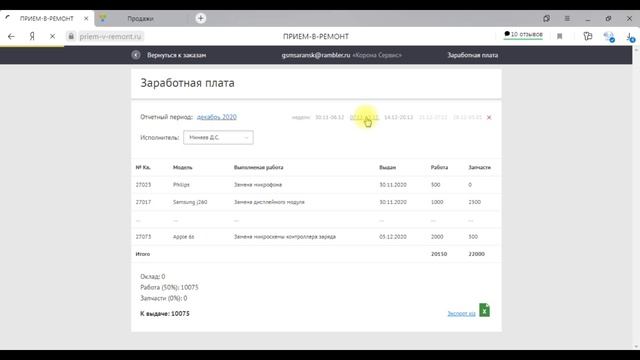Stop page loading with the X button
Viewport: 640px width, 360px height.
click(x=52, y=36)
